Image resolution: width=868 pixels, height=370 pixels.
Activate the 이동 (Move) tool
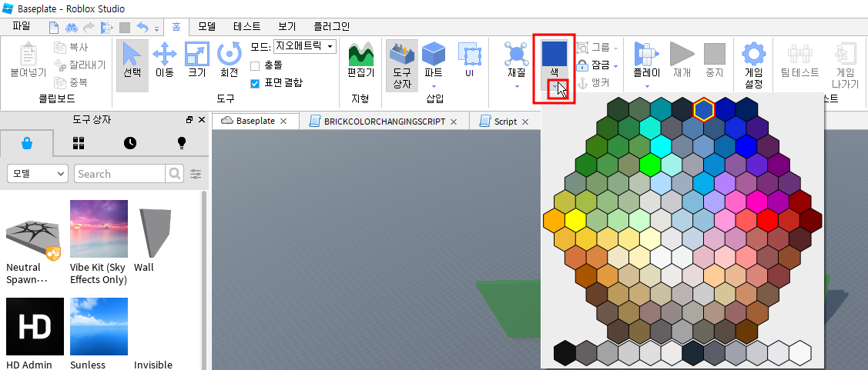point(164,60)
